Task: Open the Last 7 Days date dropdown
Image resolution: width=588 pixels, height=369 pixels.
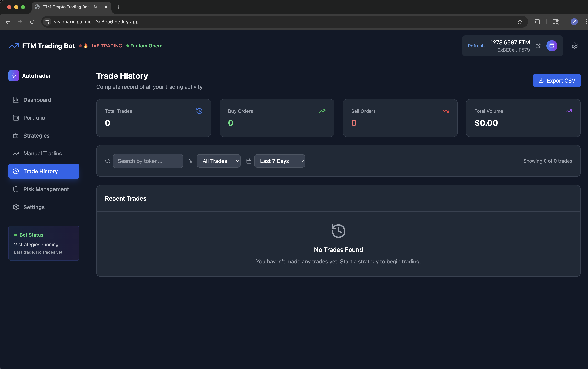Action: click(x=279, y=161)
